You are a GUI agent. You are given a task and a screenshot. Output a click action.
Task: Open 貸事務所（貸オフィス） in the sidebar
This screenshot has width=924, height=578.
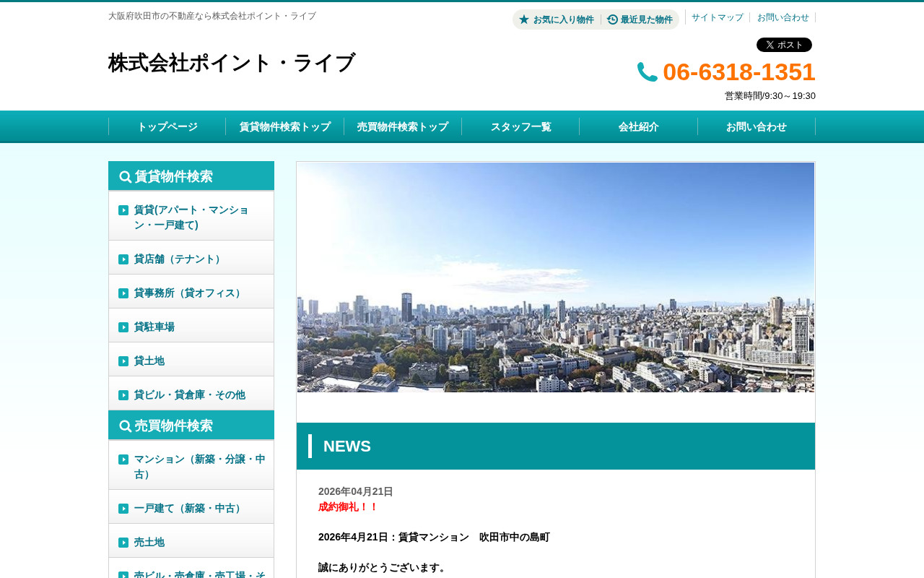(191, 292)
